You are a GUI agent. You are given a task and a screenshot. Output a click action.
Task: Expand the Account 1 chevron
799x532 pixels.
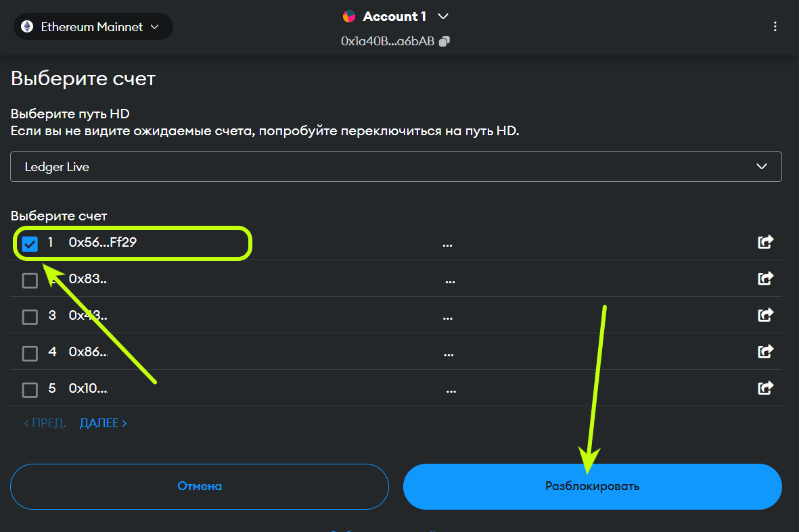pyautogui.click(x=443, y=16)
